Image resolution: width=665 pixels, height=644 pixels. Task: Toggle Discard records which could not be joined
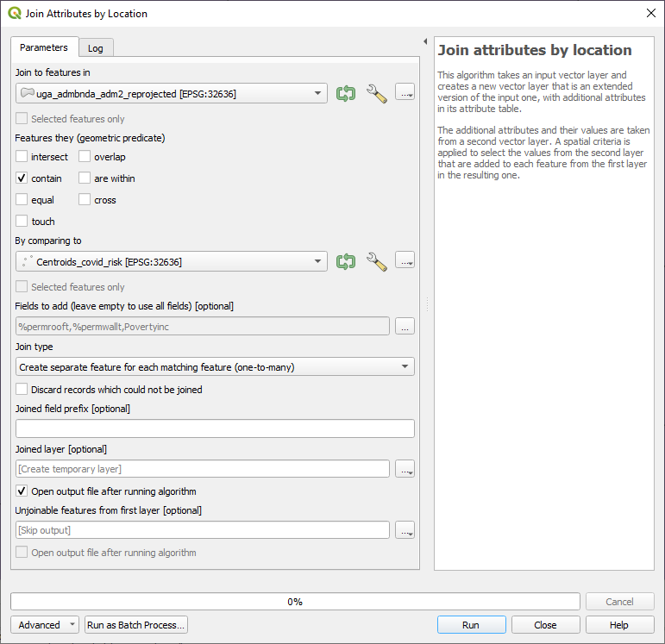[x=22, y=390]
